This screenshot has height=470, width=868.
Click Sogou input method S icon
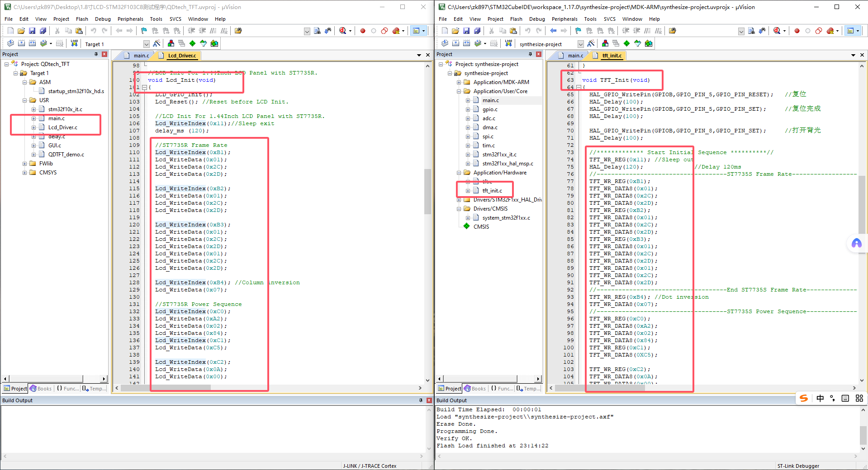point(804,398)
